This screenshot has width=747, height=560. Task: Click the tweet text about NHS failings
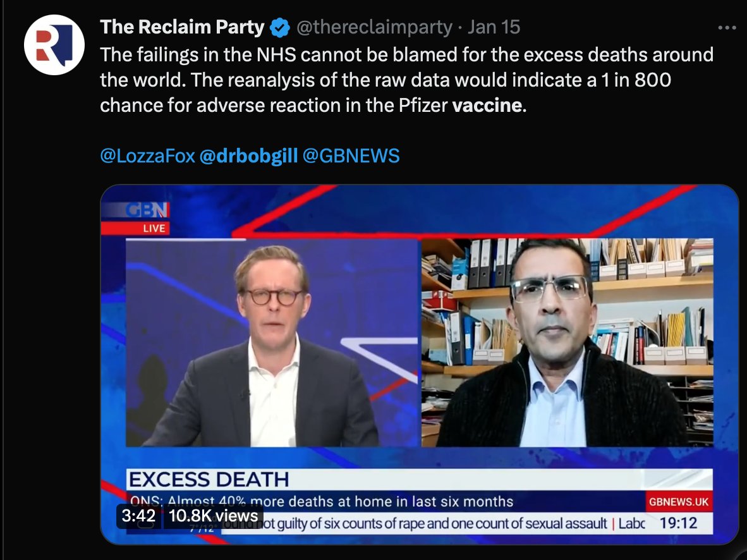coord(407,80)
